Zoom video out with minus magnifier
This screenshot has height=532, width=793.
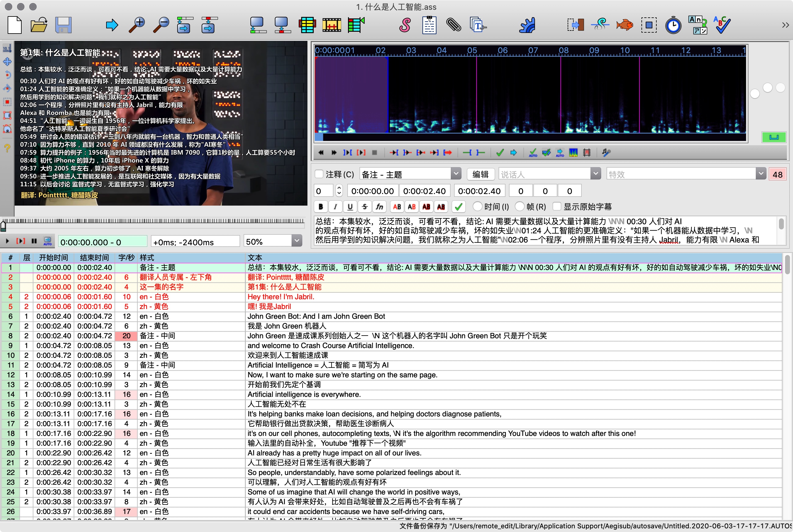pyautogui.click(x=161, y=25)
